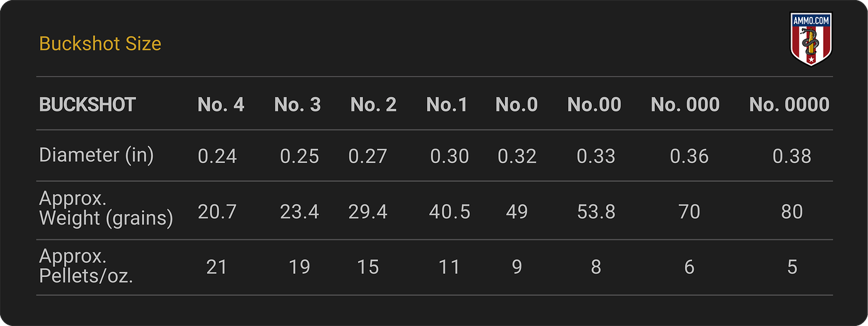This screenshot has height=326, width=868.
Task: Select the 20.7 grains weight cell
Action: (218, 212)
